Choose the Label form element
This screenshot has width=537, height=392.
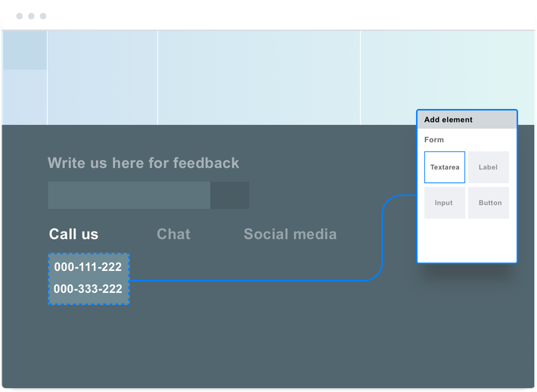click(489, 167)
